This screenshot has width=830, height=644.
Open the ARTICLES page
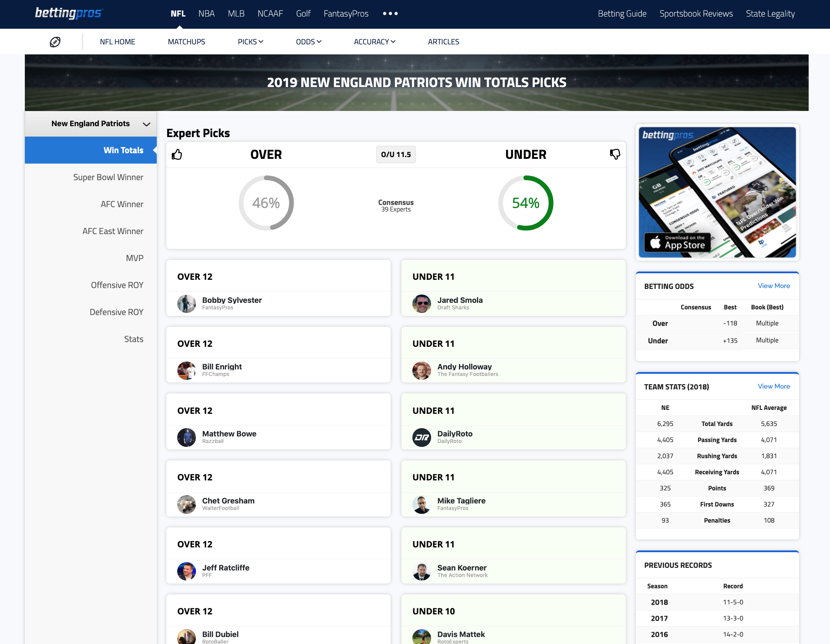pos(443,42)
